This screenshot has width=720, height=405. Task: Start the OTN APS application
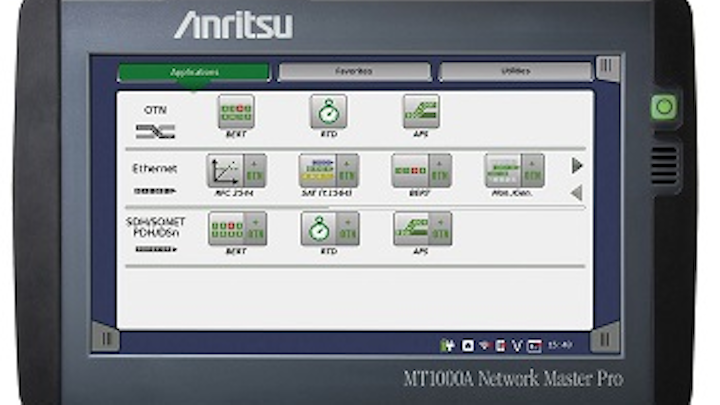pos(421,112)
